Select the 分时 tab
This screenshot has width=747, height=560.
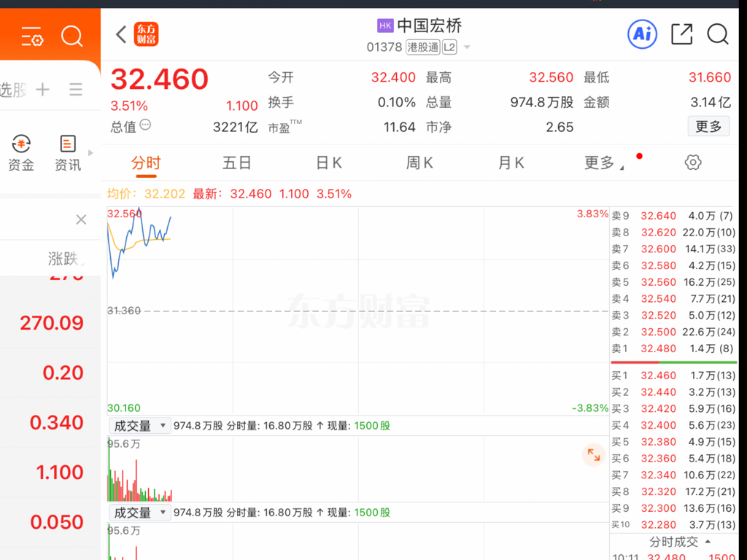[x=146, y=163]
